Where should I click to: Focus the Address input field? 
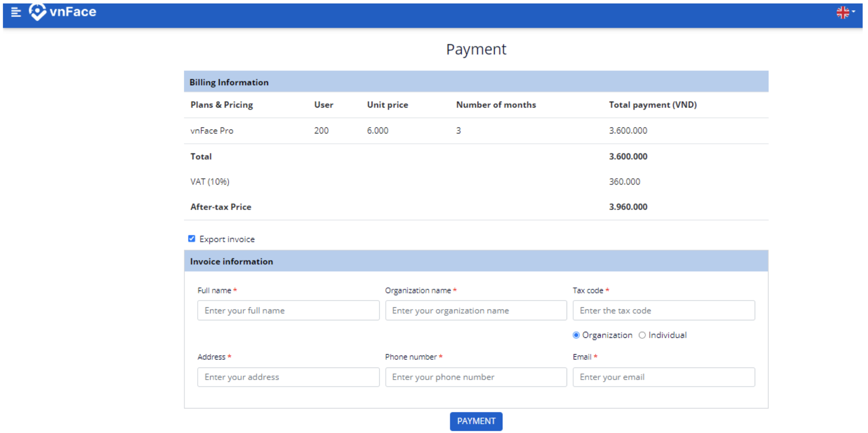click(288, 377)
